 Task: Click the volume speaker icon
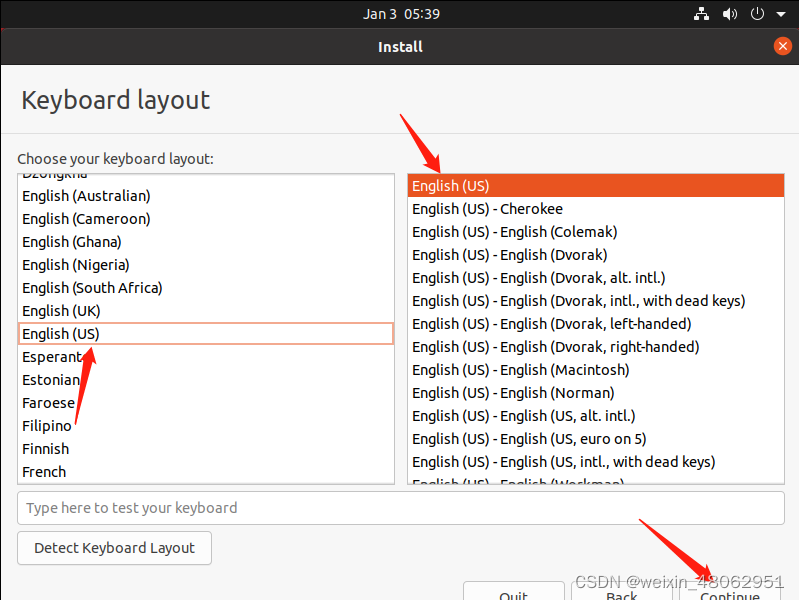pos(730,14)
